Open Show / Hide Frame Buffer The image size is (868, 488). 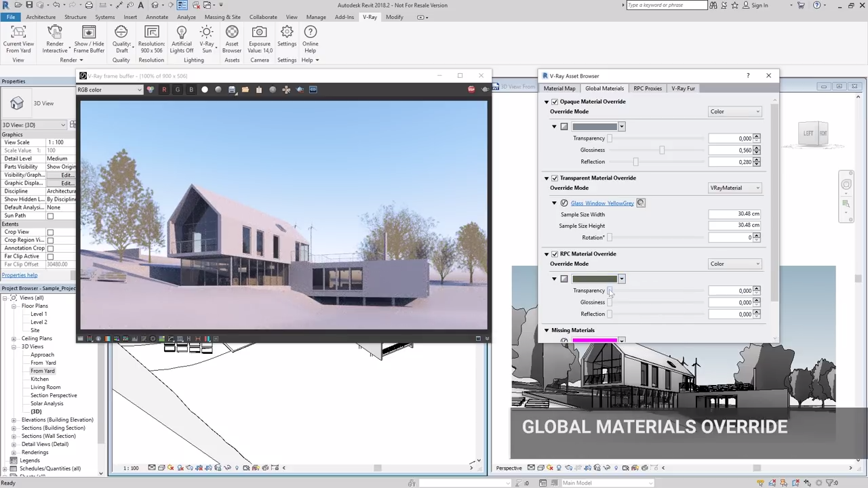89,33
